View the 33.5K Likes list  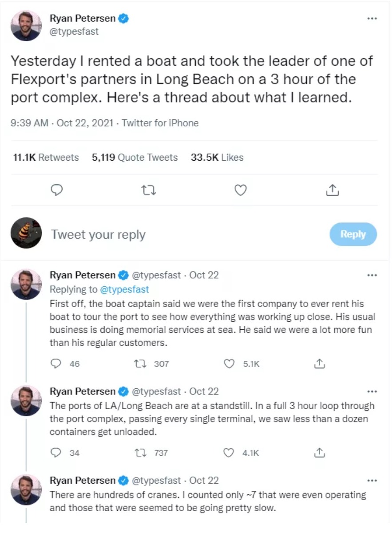click(x=217, y=158)
